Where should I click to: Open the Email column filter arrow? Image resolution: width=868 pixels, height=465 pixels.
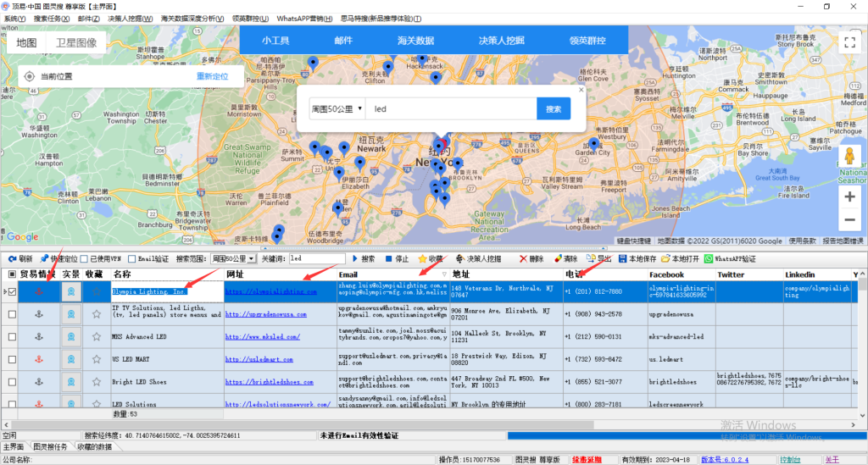pyautogui.click(x=444, y=275)
